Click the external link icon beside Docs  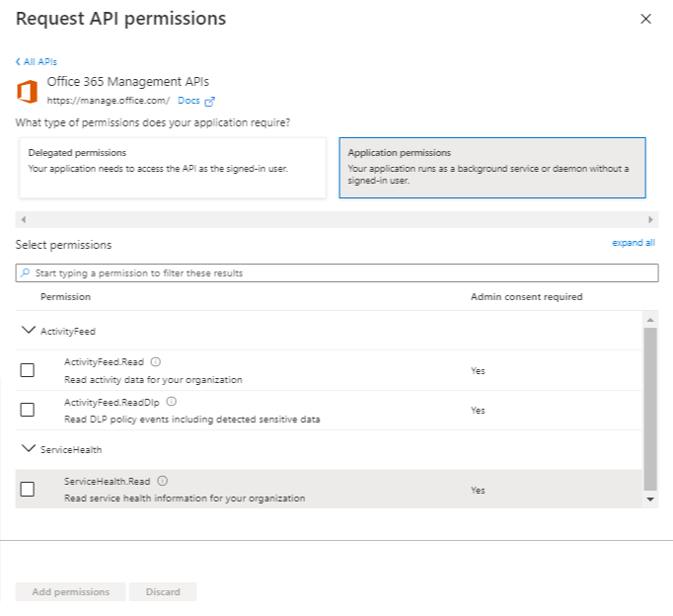pyautogui.click(x=209, y=102)
